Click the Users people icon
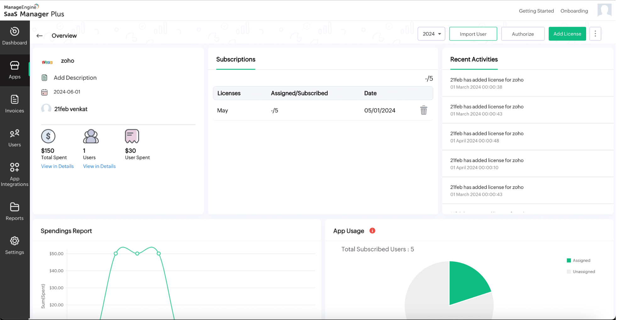 (x=91, y=136)
